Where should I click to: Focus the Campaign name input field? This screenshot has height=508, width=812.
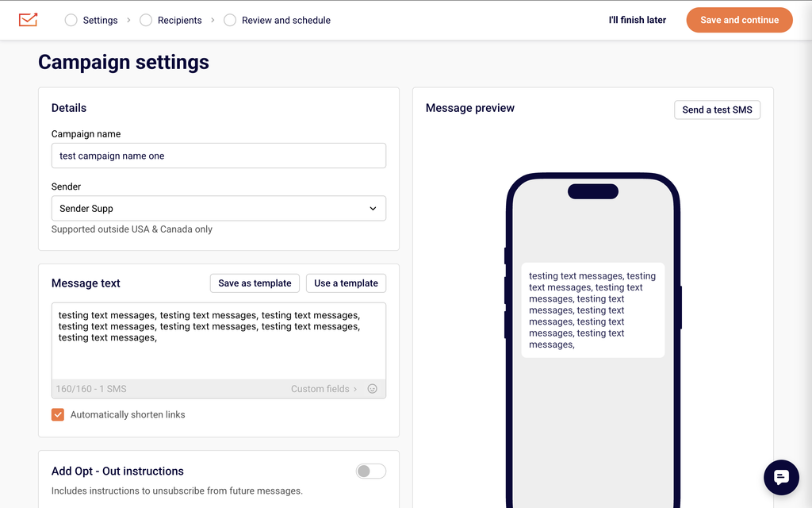pyautogui.click(x=219, y=156)
